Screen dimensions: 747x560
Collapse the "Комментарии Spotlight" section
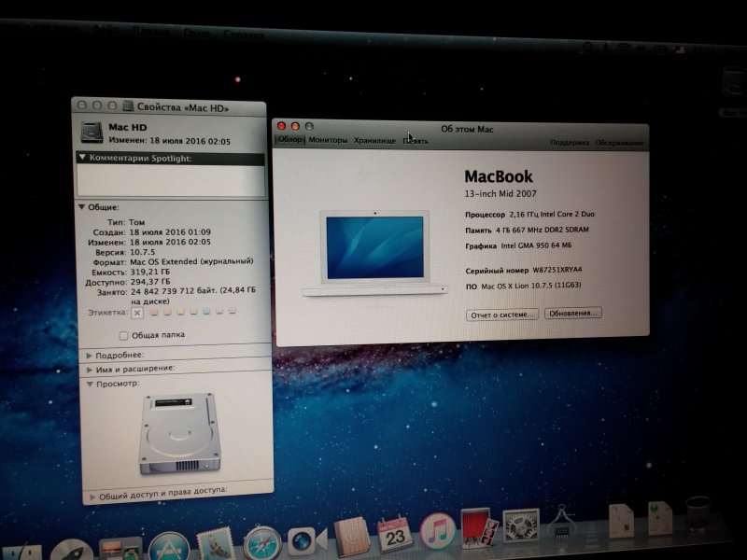[x=84, y=159]
